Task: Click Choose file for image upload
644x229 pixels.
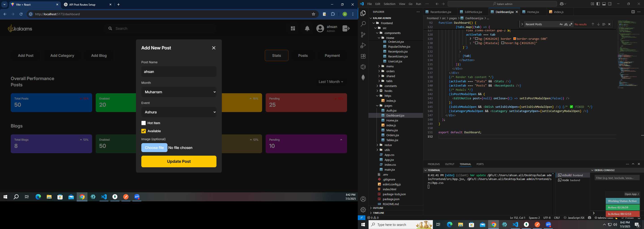Action: point(154,148)
